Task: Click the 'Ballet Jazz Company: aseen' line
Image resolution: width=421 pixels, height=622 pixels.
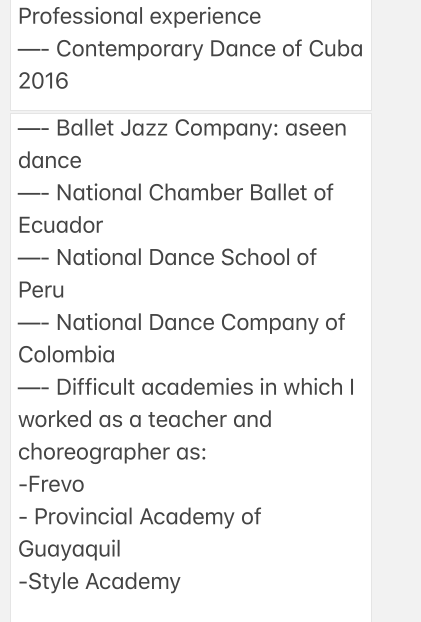Action: coord(183,129)
